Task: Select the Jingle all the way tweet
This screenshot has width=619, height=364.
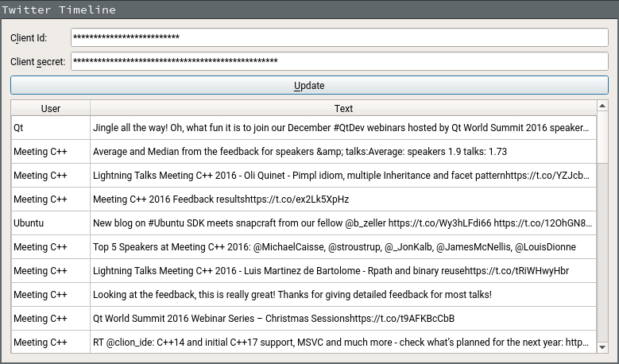Action: [343, 127]
